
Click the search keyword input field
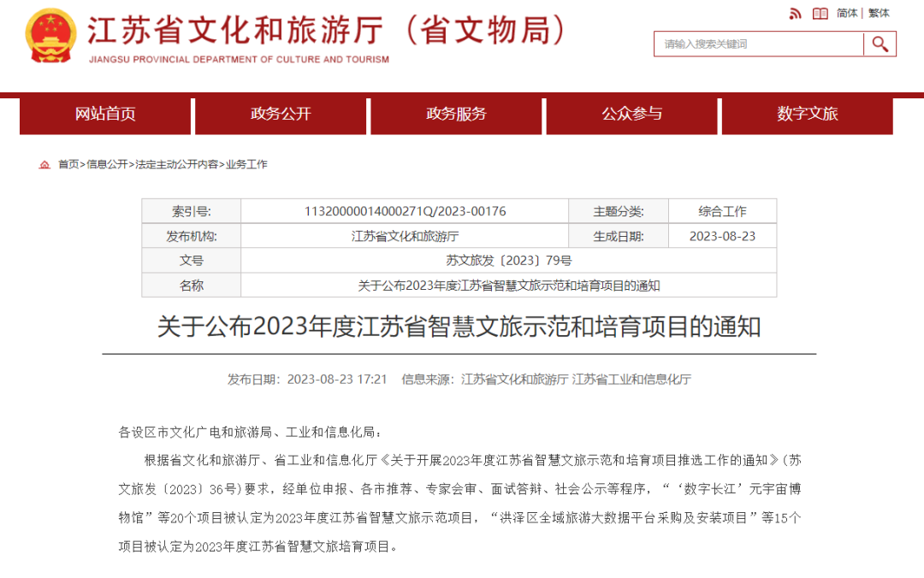tap(759, 44)
